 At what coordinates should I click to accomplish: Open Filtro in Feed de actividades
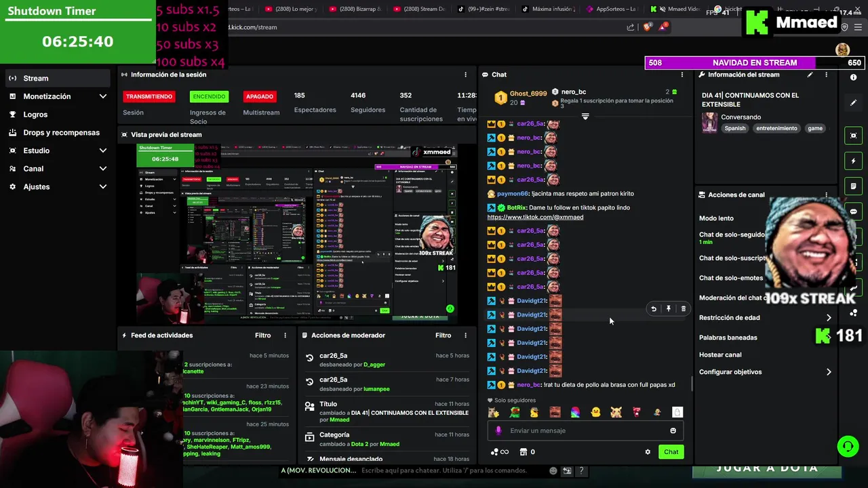262,335
